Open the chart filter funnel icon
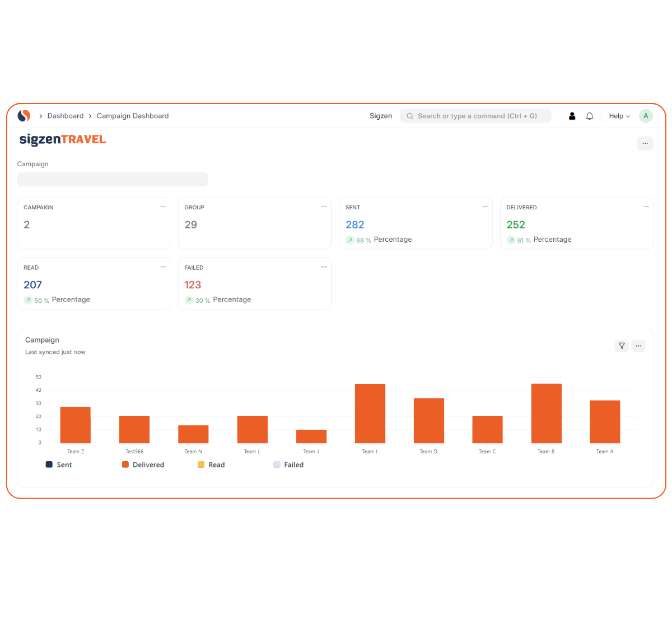This screenshot has width=672, height=628. (622, 346)
